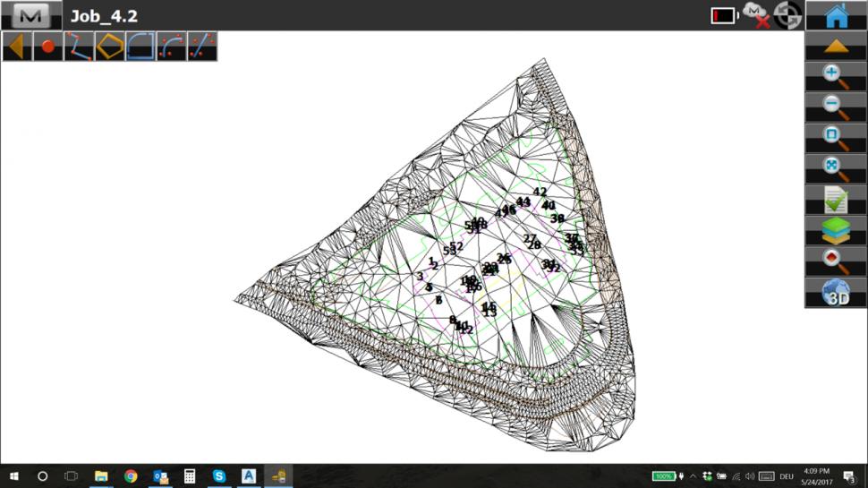The height and width of the screenshot is (488, 868).
Task: Activate zoom window tool
Action: (836, 139)
